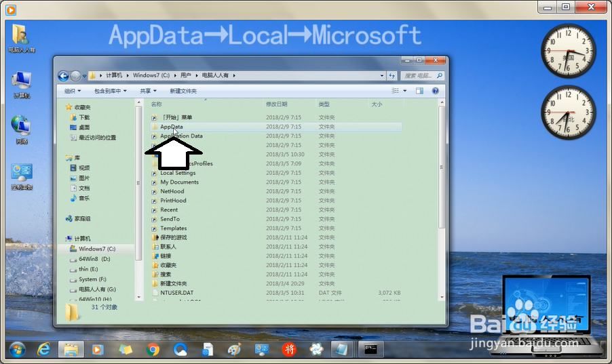Select the Recent folder
This screenshot has height=364, width=612.
169,210
